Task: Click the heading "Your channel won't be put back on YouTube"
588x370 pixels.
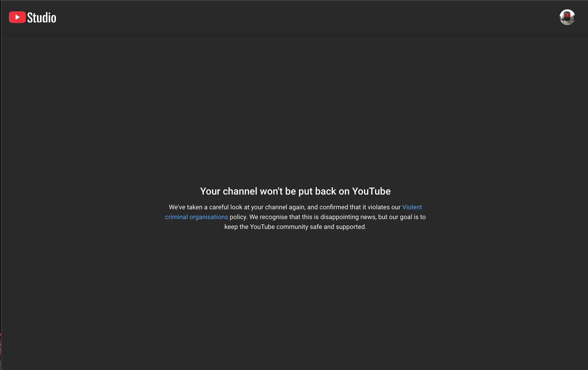Action: tap(295, 191)
